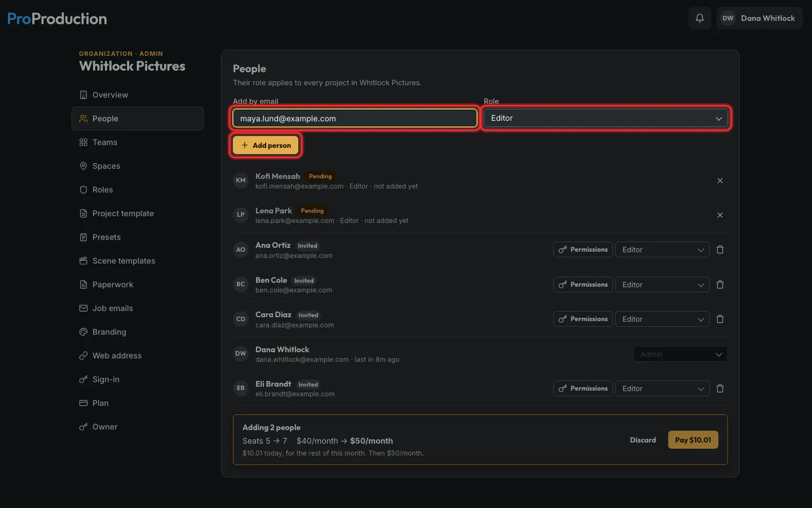
Task: Click the EB avatar for Eli Brandt
Action: 241,388
